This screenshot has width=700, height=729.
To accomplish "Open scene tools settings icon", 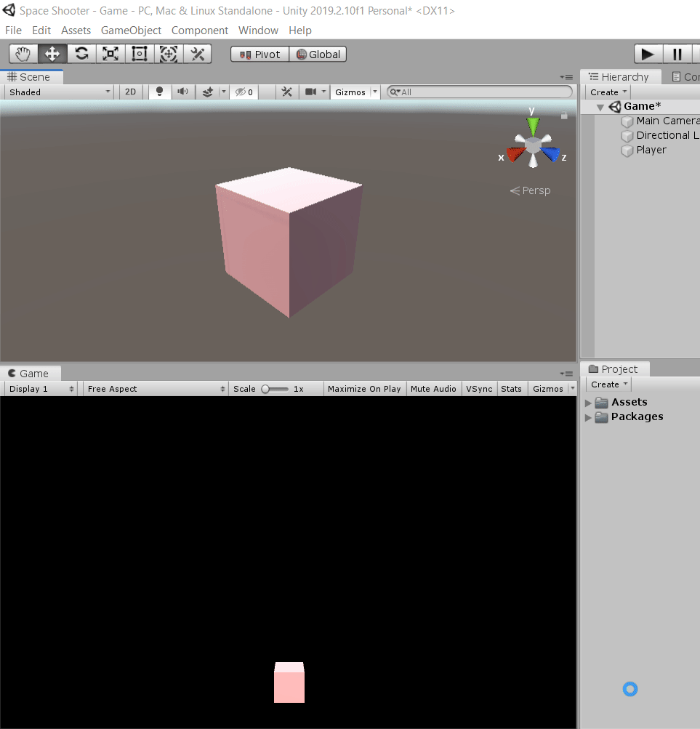I will [287, 92].
